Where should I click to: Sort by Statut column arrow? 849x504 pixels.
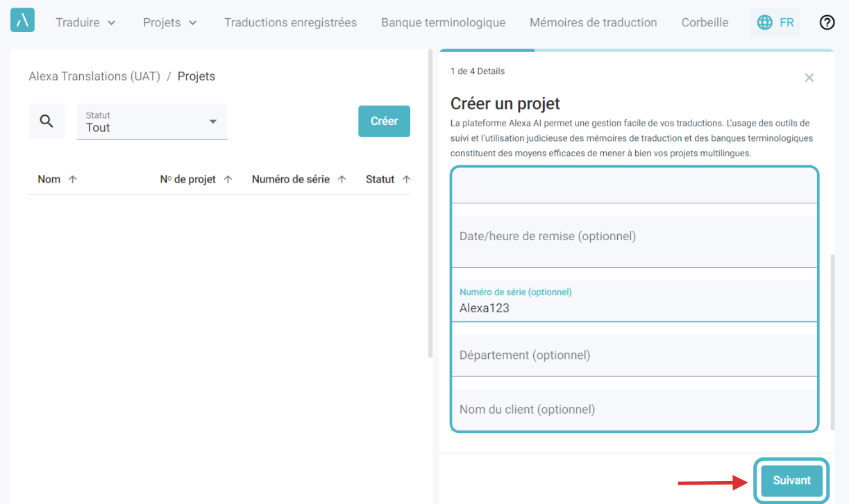(x=406, y=179)
